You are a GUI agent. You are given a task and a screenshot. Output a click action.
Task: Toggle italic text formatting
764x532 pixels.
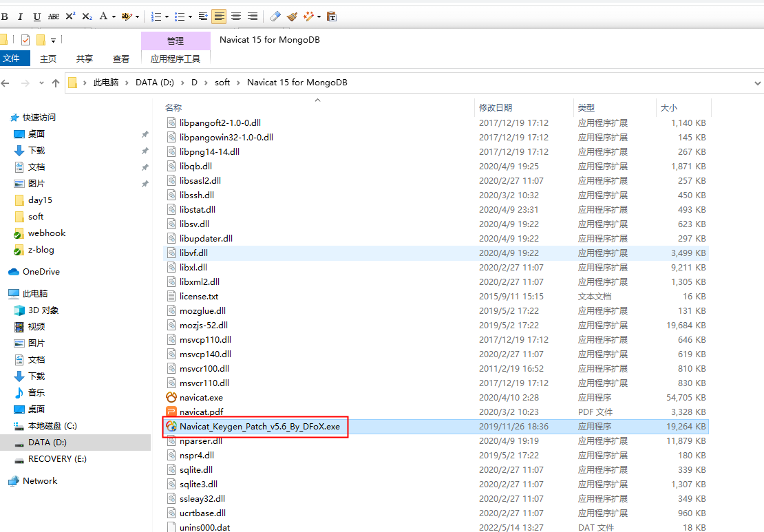[x=20, y=17]
